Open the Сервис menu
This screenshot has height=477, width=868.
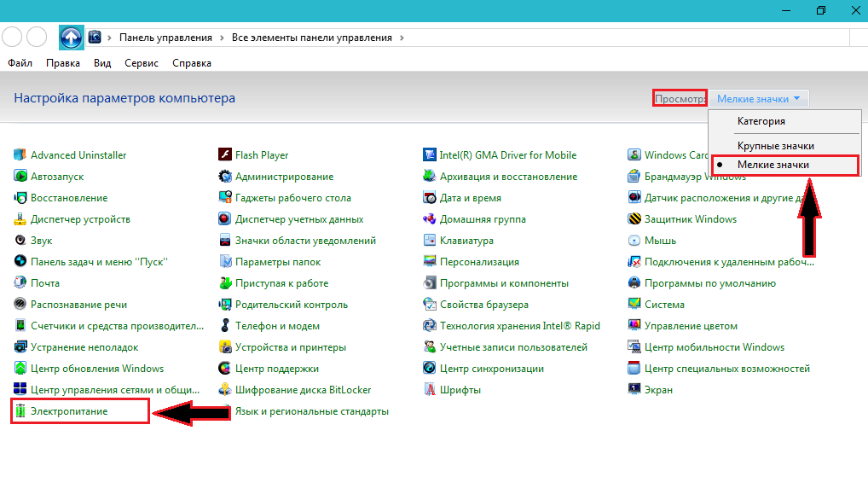click(x=141, y=63)
